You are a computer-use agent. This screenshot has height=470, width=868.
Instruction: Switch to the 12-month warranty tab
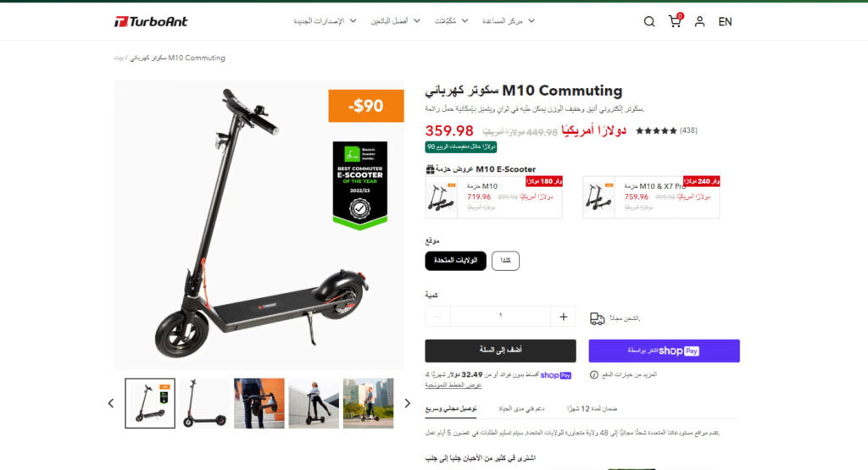coord(592,409)
